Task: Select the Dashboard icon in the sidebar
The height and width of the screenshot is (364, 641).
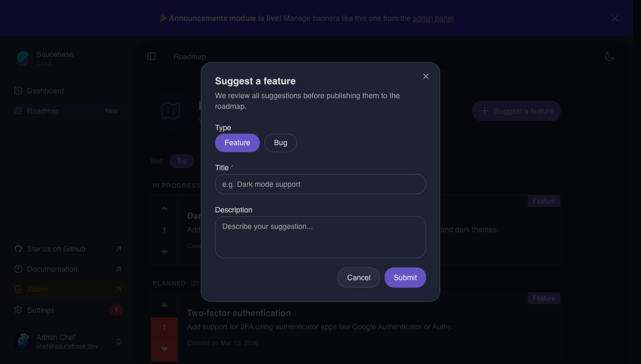Action: click(x=18, y=91)
